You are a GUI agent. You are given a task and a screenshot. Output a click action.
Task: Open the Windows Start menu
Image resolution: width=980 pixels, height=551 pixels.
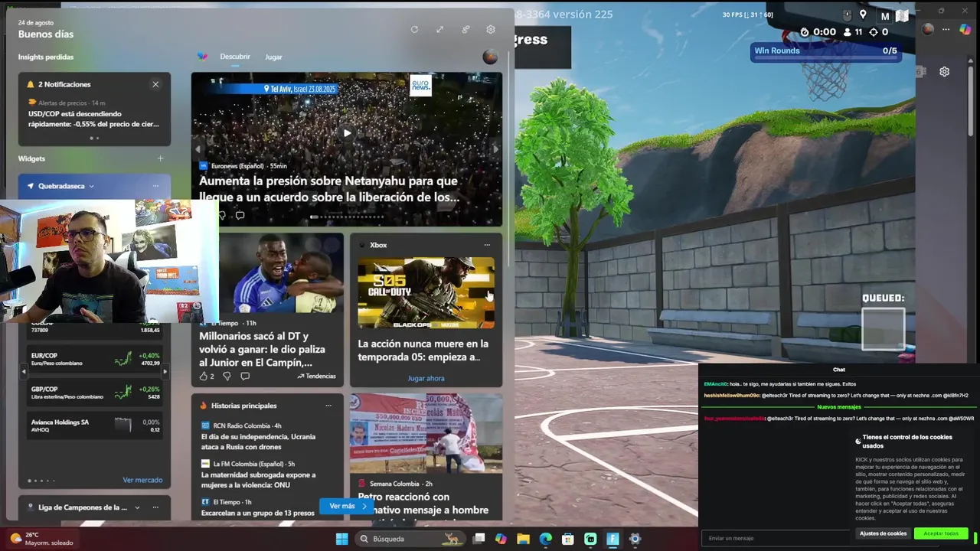pyautogui.click(x=341, y=539)
